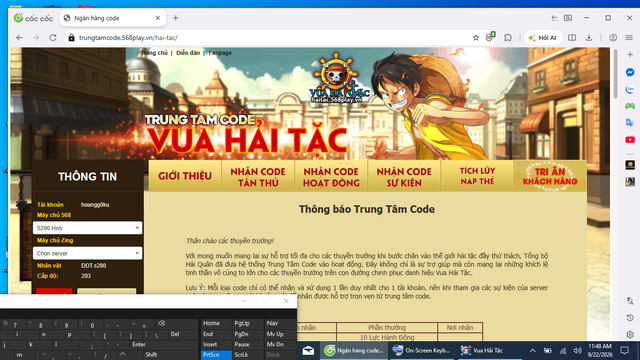Open the Mail app in taskbar
Viewport: 640px width, 360px height.
coord(308,350)
